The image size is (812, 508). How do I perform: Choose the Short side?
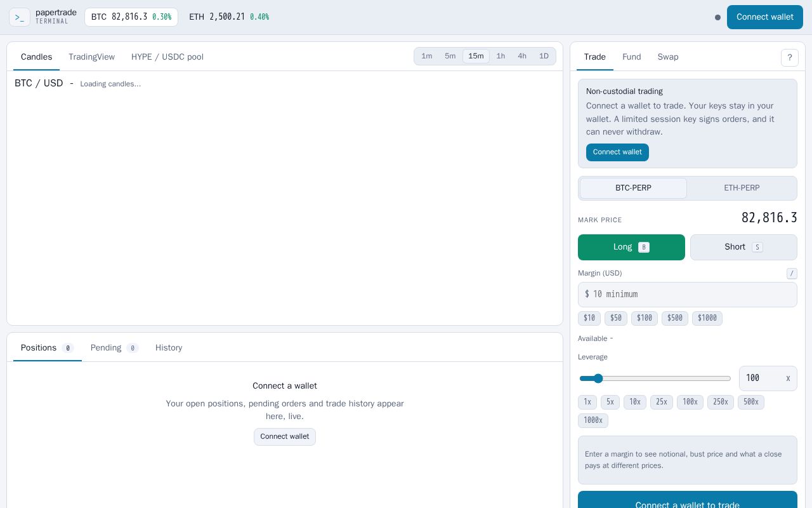pyautogui.click(x=743, y=247)
